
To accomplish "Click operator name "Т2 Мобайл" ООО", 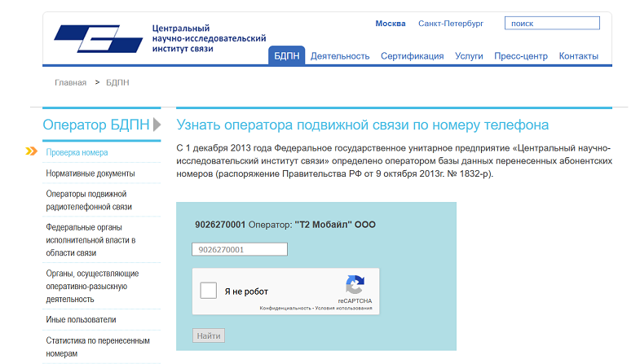I will click(335, 225).
